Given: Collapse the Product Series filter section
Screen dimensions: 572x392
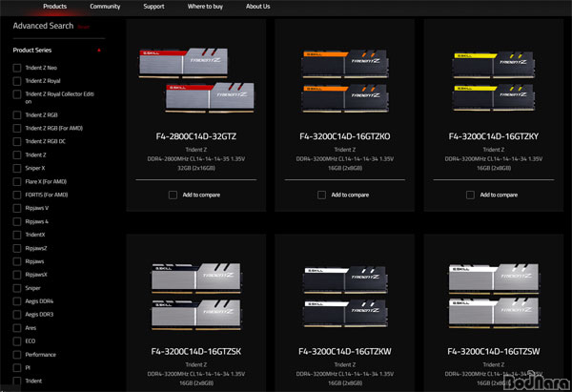Looking at the screenshot, I should (x=99, y=51).
